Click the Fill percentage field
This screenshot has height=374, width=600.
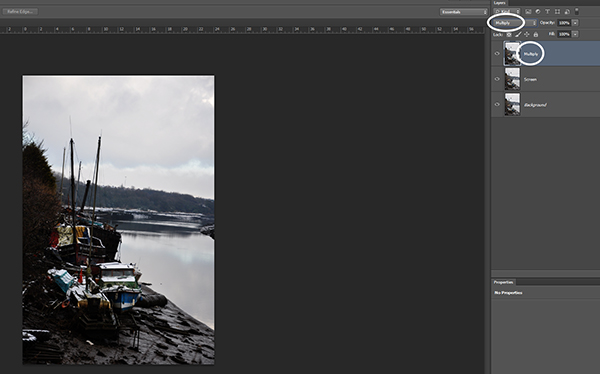click(564, 34)
